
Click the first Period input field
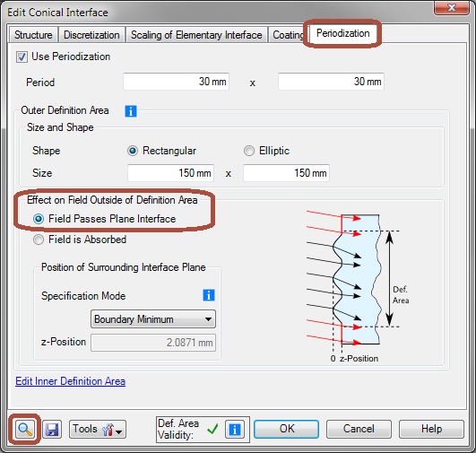(x=176, y=82)
